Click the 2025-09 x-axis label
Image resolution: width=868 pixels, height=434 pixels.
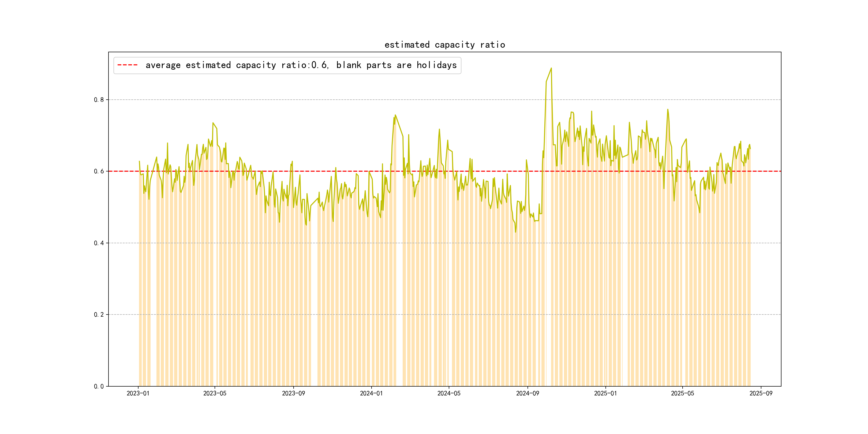coord(761,394)
